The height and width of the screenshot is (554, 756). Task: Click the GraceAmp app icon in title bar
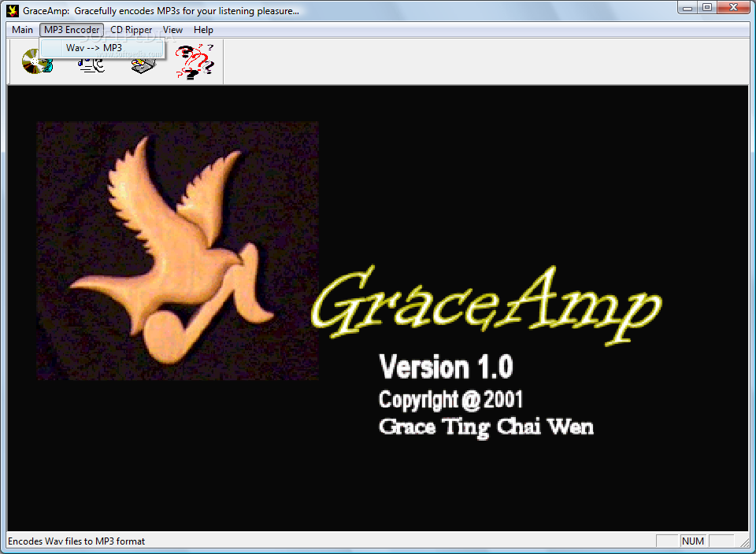pyautogui.click(x=13, y=10)
